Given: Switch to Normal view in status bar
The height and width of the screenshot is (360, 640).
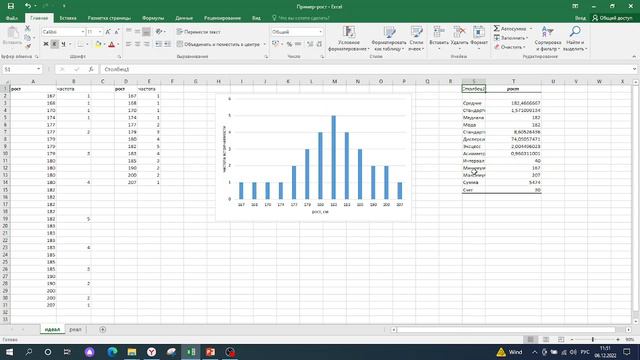Looking at the screenshot, I should 531,340.
